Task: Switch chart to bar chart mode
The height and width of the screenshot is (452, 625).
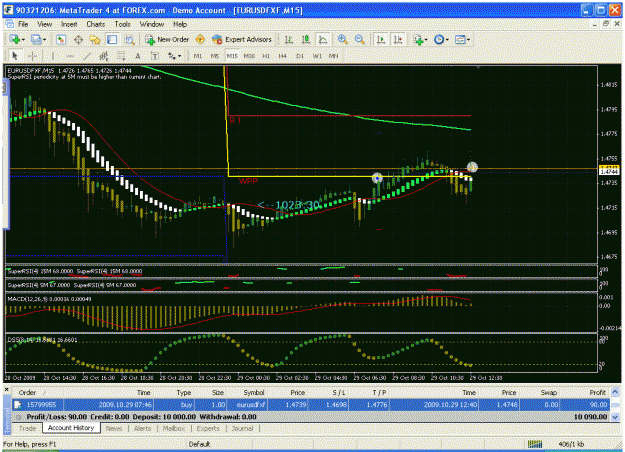Action: tap(289, 39)
